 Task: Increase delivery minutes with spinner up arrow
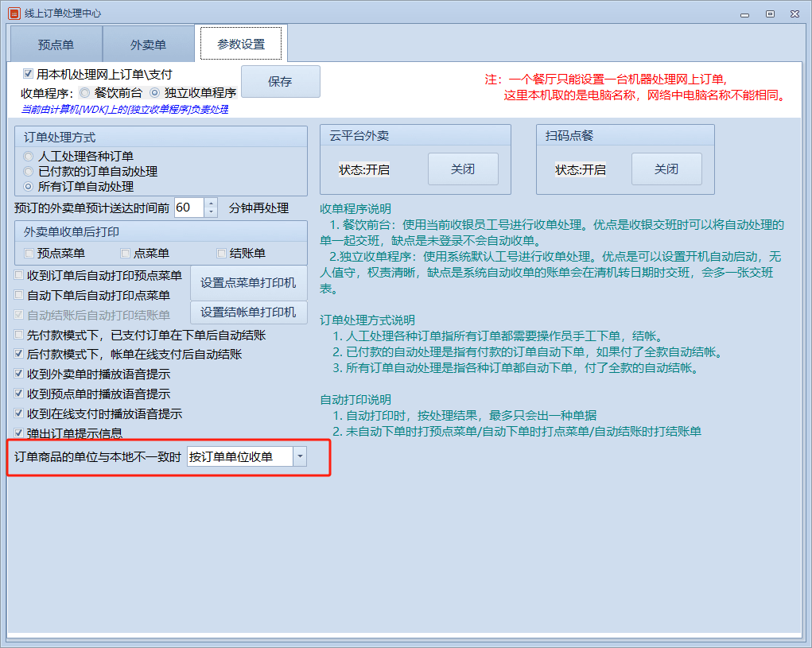click(211, 204)
